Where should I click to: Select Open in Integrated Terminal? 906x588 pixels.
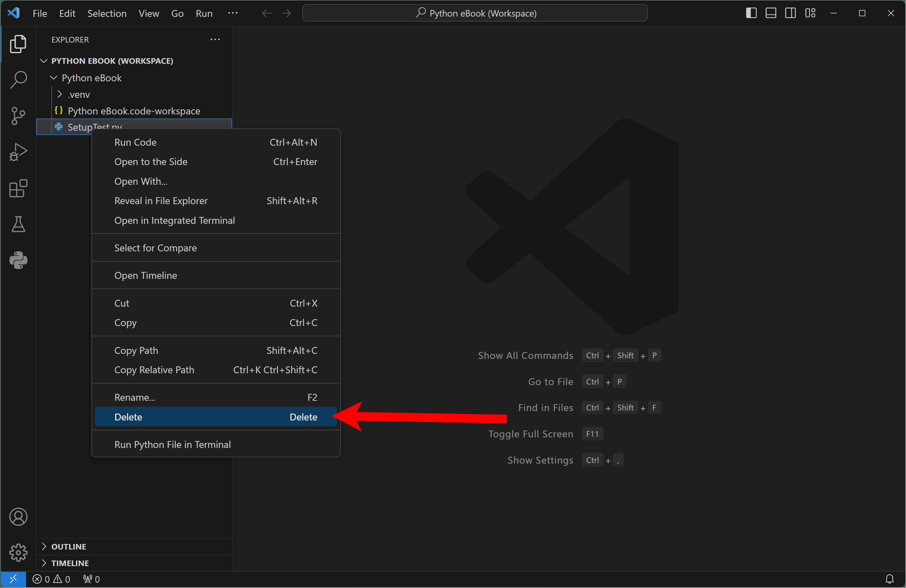pos(216,221)
